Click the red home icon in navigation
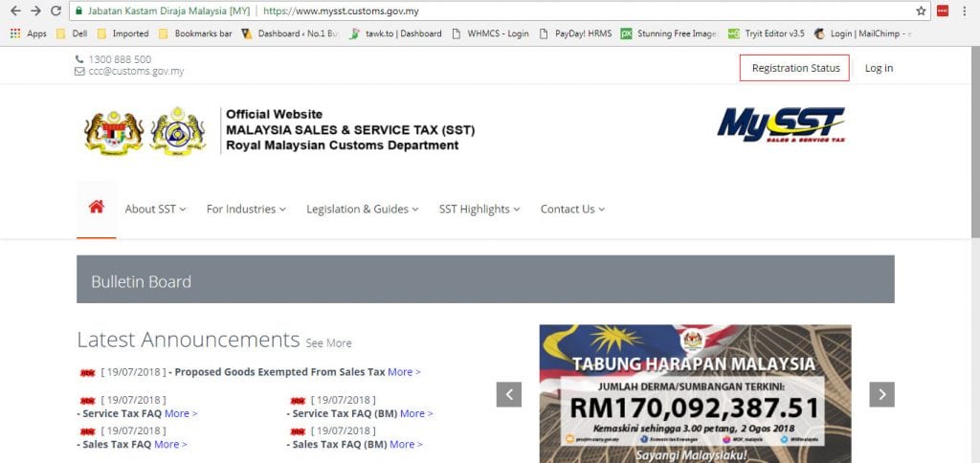The height and width of the screenshot is (463, 980). pyautogui.click(x=97, y=207)
